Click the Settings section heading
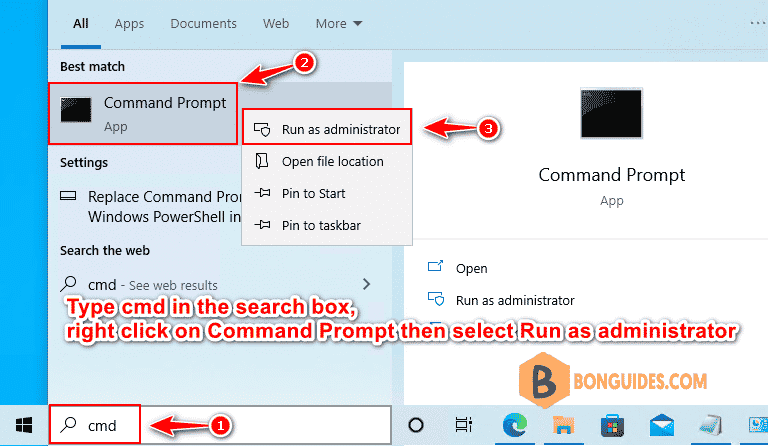 (x=84, y=163)
